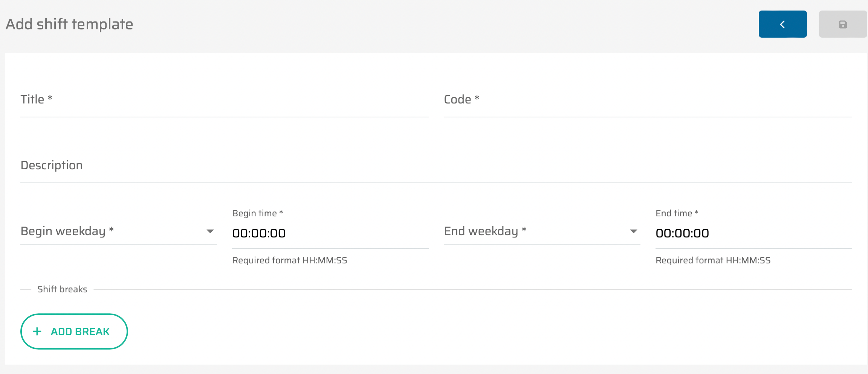Image resolution: width=868 pixels, height=374 pixels.
Task: Open the Begin weekday dropdown arrow
Action: (210, 231)
